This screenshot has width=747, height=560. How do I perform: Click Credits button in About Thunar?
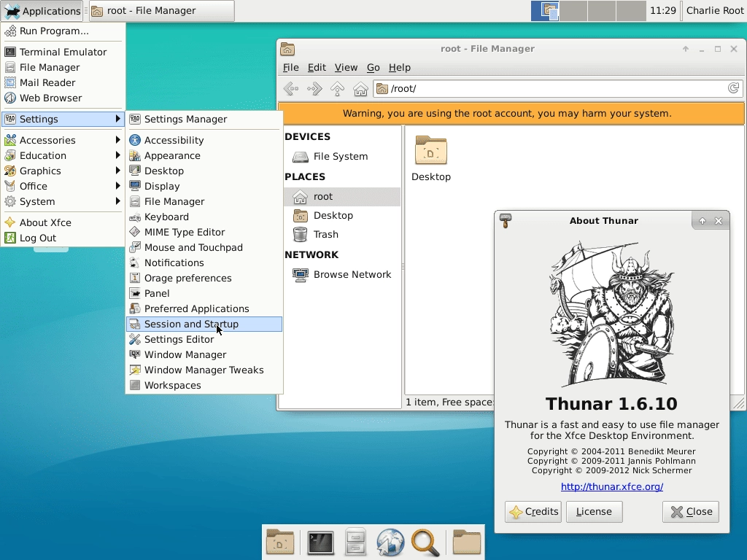(533, 512)
